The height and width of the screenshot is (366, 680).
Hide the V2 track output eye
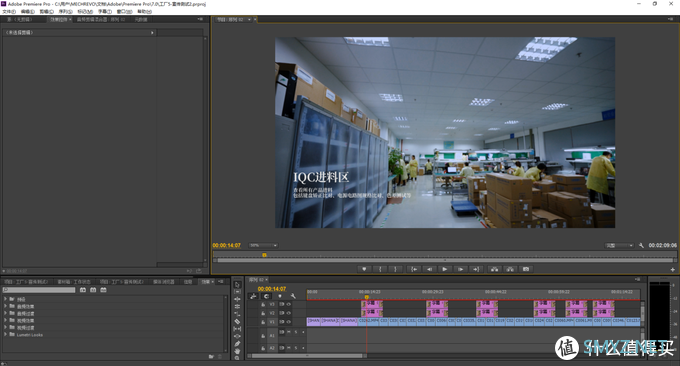(289, 313)
